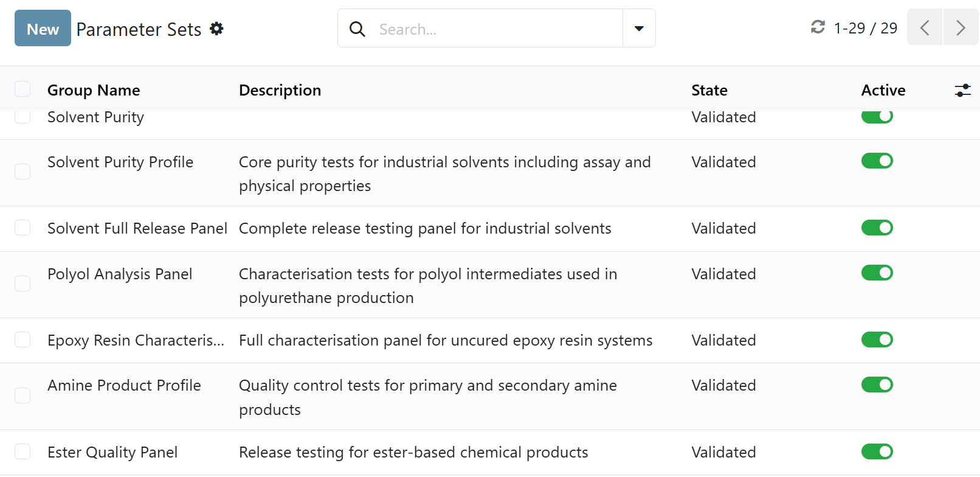Image resolution: width=980 pixels, height=477 pixels.
Task: Toggle Active switch for Amine Product Profile
Action: click(x=877, y=385)
